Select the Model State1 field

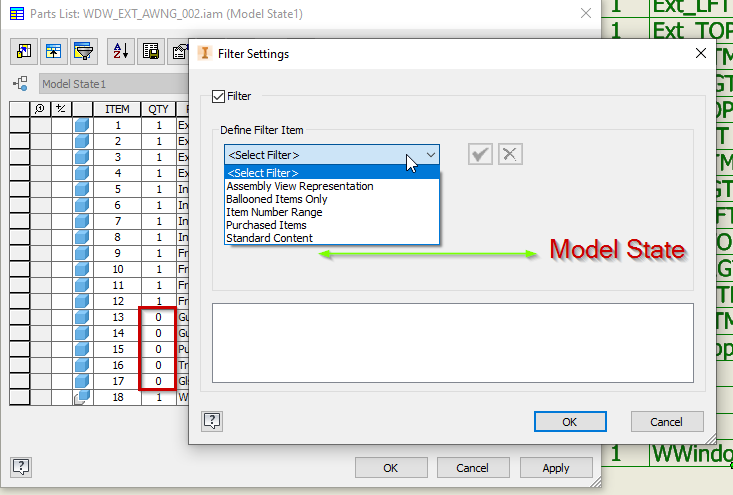coord(114,84)
